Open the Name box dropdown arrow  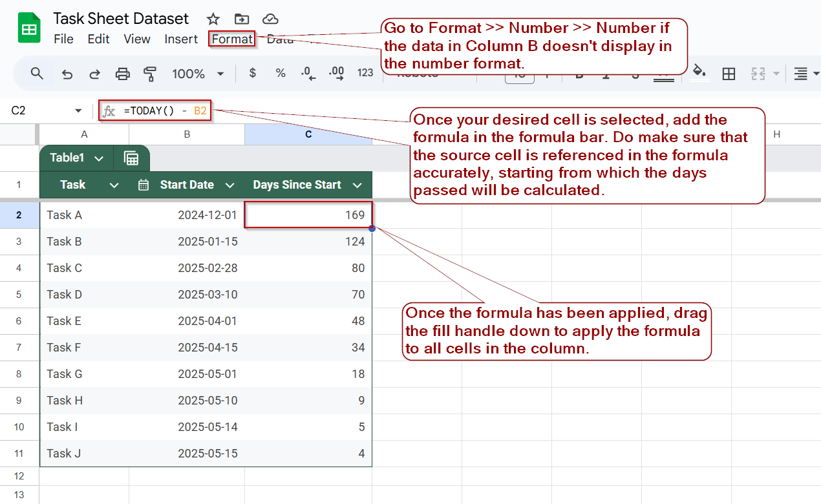coord(79,111)
